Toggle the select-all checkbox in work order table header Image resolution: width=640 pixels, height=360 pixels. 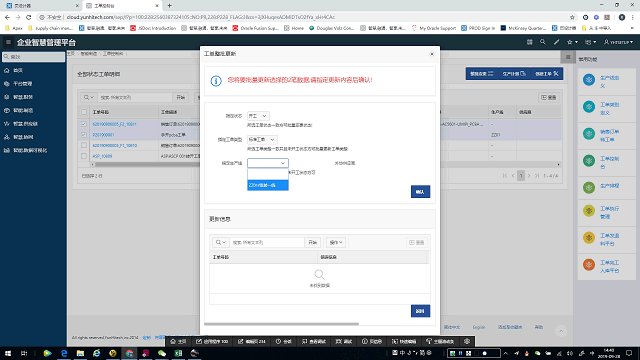coord(84,112)
